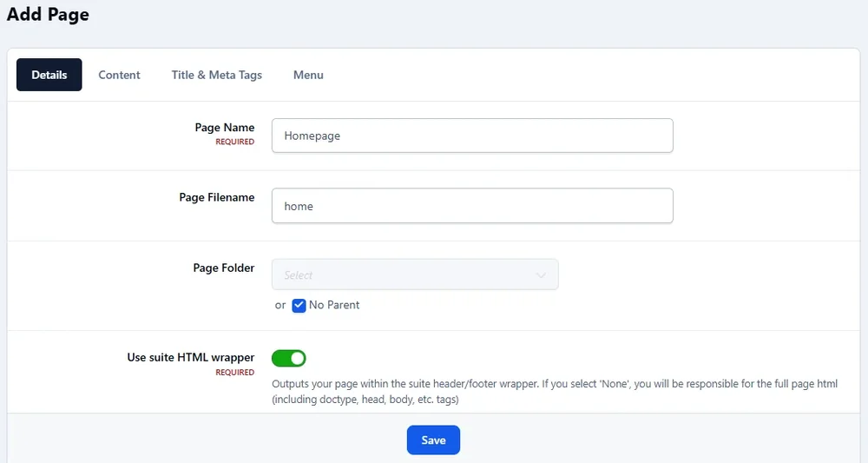The width and height of the screenshot is (868, 463).
Task: Open the Page Folder select dropdown
Action: (x=415, y=274)
